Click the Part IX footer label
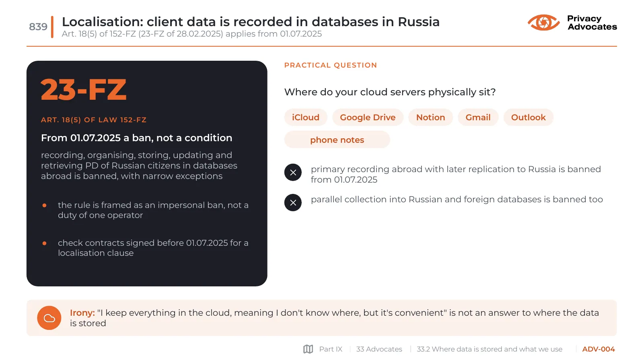 (x=331, y=349)
